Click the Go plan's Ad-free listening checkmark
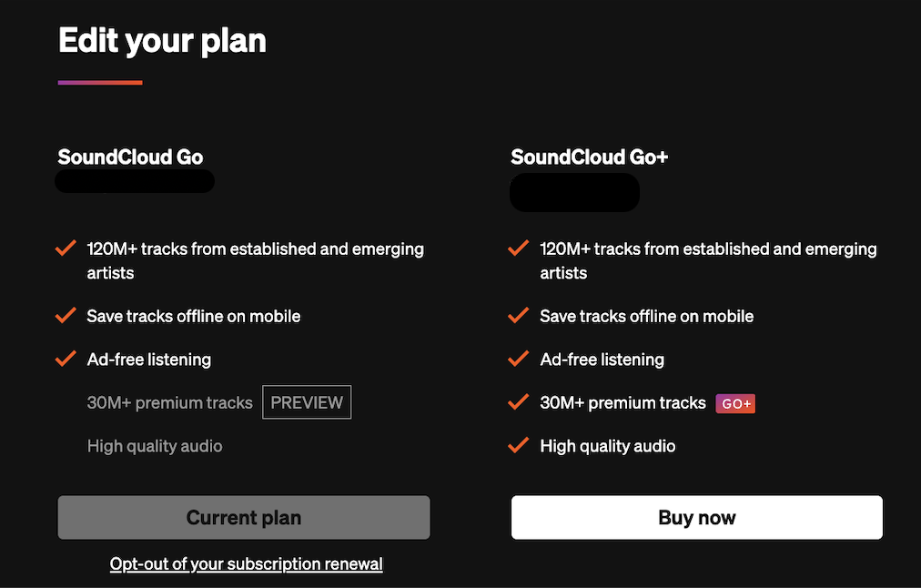This screenshot has width=921, height=588. 66,359
